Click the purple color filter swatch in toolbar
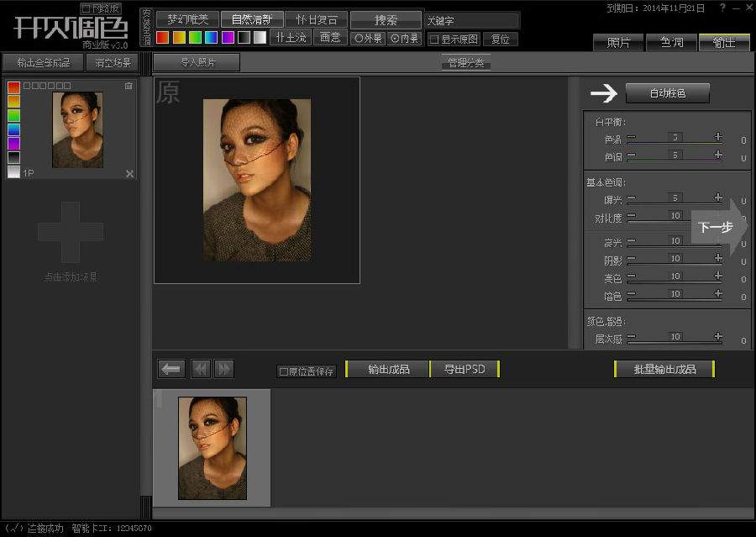The width and height of the screenshot is (756, 537). tap(228, 38)
